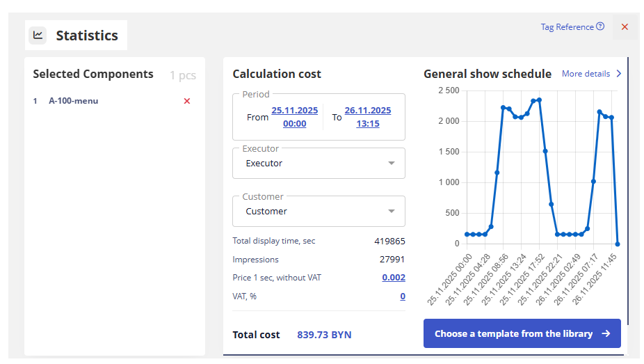644x364 pixels.
Task: Click the More details chevron arrow
Action: (618, 74)
